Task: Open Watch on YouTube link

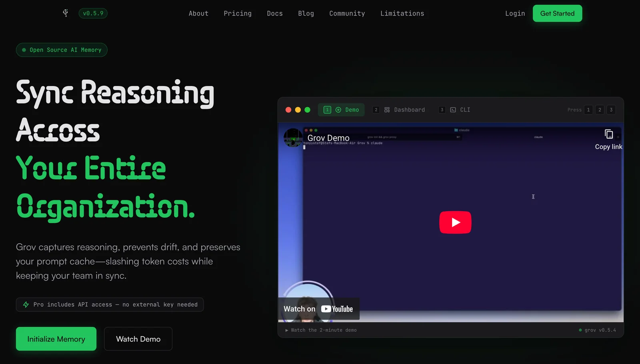Action: [x=318, y=309]
